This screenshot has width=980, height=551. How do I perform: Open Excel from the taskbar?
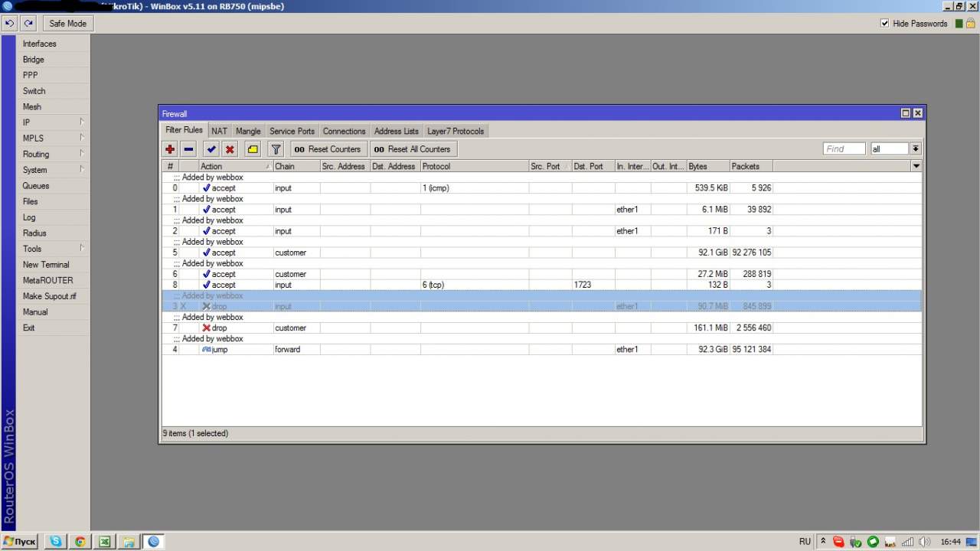105,541
